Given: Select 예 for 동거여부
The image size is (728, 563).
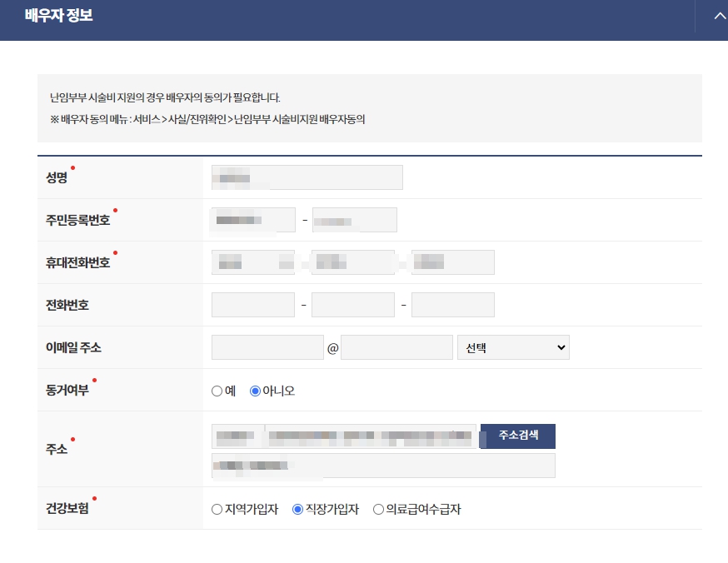Looking at the screenshot, I should (x=215, y=389).
